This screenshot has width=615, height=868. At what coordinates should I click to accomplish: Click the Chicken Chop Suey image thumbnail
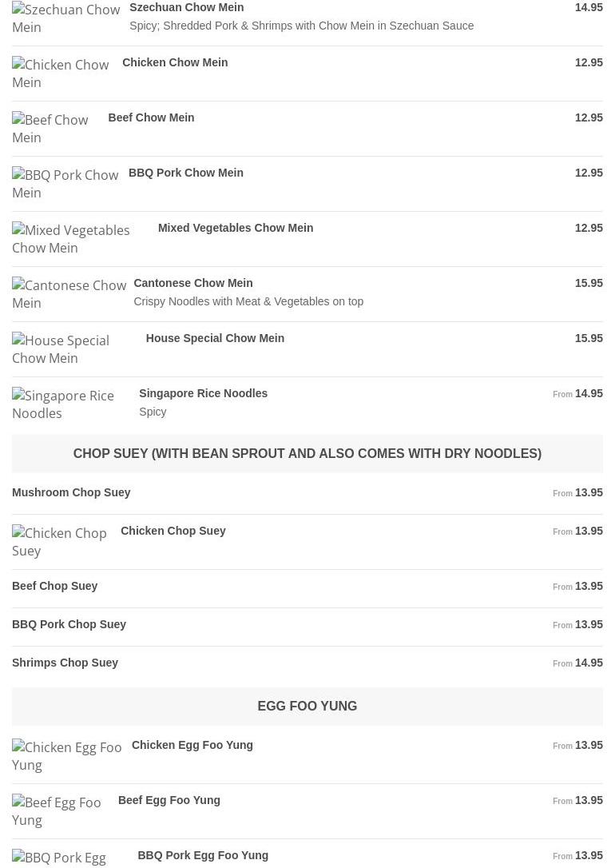pyautogui.click(x=61, y=542)
